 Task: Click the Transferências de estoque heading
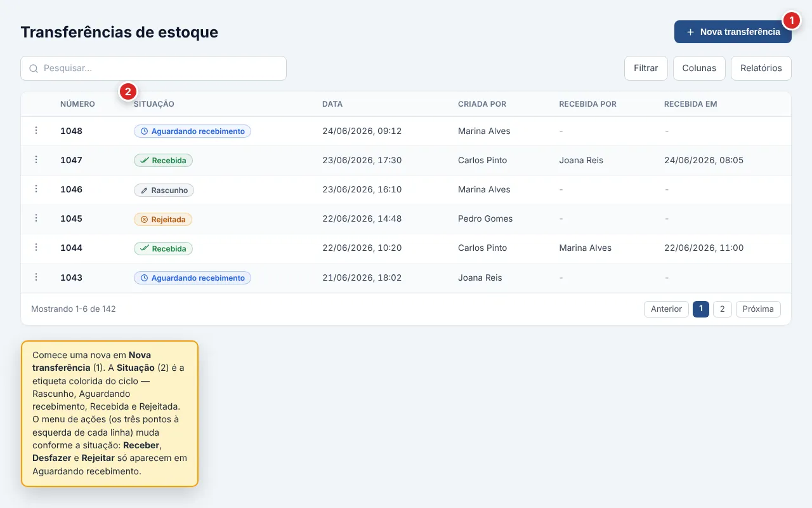[x=119, y=32]
